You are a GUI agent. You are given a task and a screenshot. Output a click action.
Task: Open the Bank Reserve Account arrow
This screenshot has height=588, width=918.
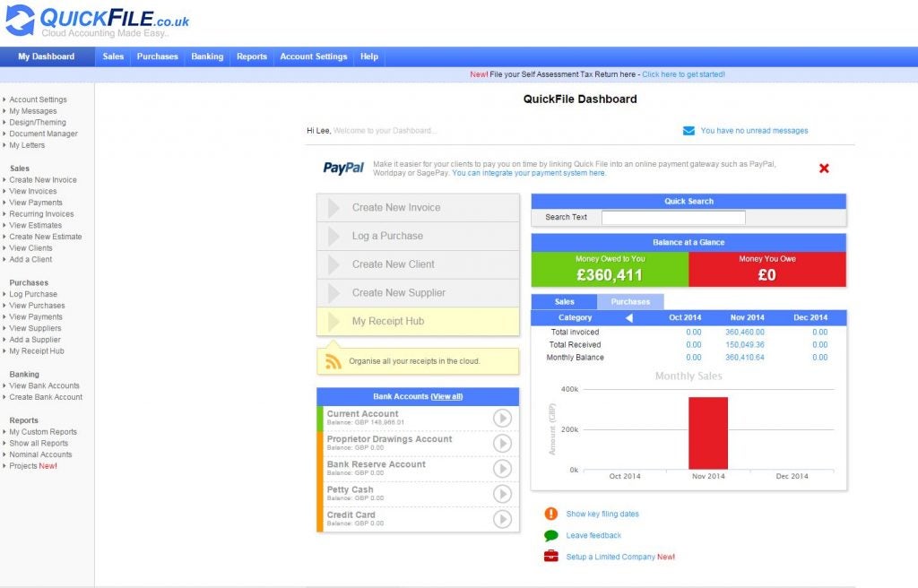click(503, 468)
